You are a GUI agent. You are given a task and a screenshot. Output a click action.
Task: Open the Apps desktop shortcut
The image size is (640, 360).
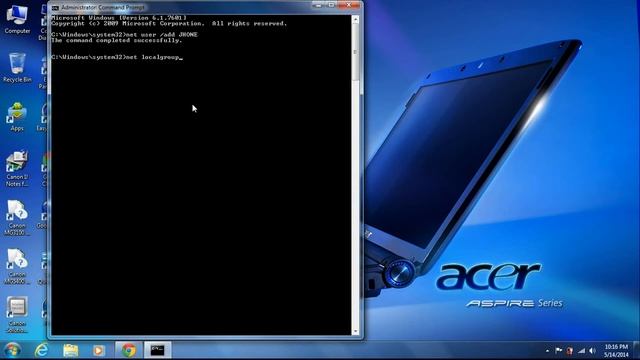[17, 117]
